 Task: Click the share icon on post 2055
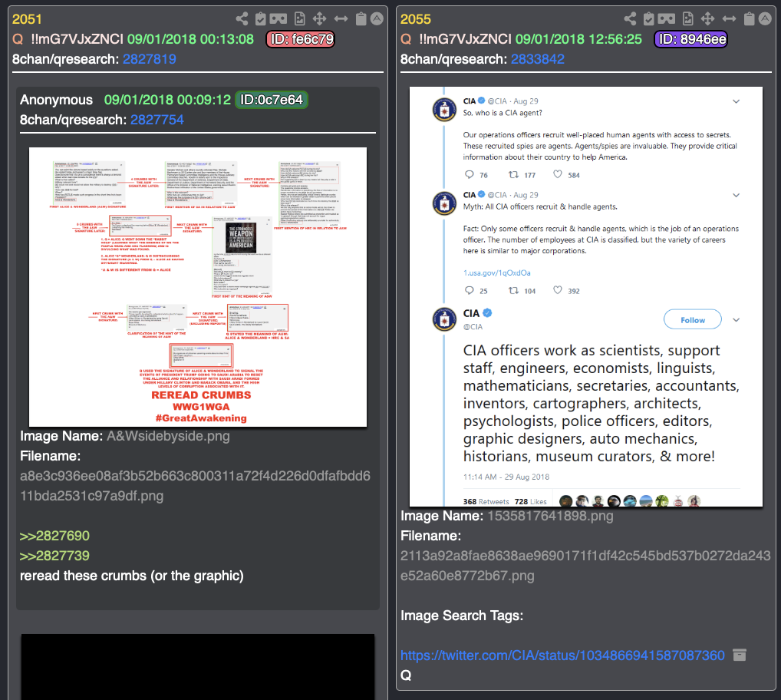click(630, 19)
